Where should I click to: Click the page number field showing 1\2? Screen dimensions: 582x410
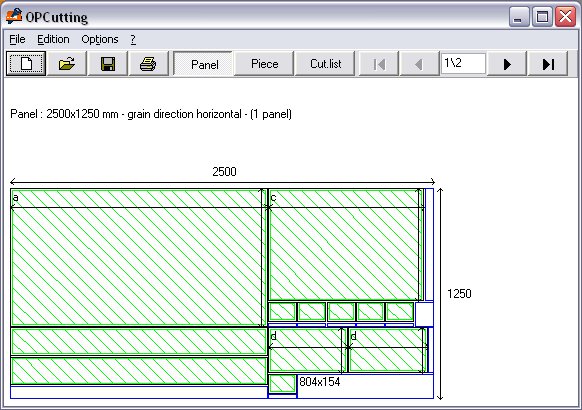(463, 63)
